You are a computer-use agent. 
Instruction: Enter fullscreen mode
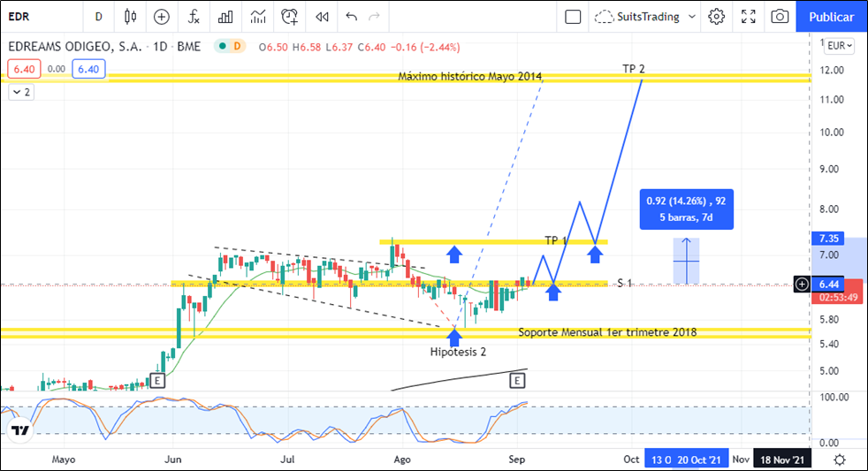coord(749,16)
